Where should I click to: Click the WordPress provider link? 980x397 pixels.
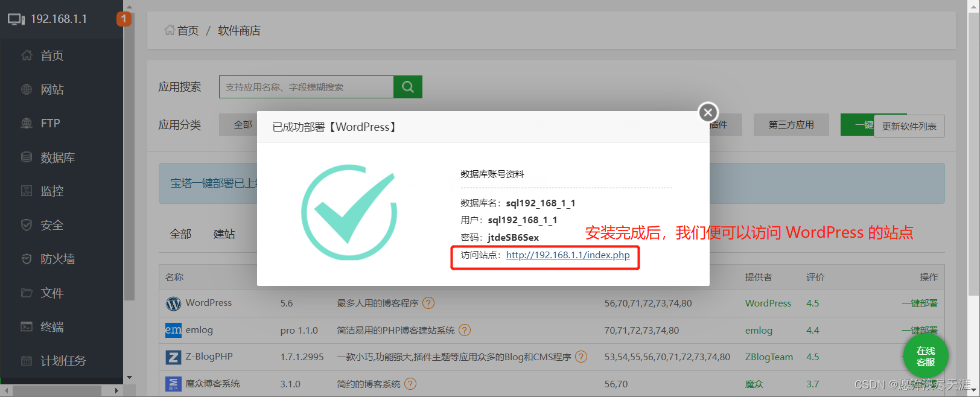tap(768, 303)
